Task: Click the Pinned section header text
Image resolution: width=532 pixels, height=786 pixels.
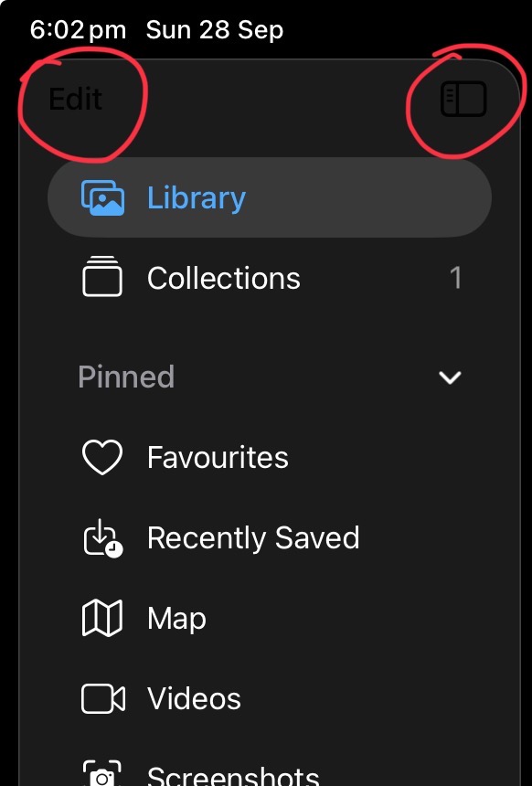Action: tap(126, 377)
